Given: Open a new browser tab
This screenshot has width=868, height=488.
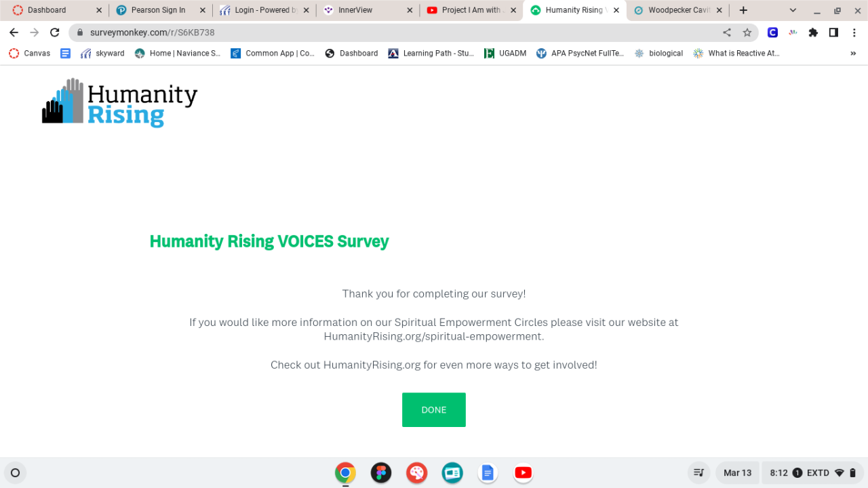Looking at the screenshot, I should coord(743,10).
